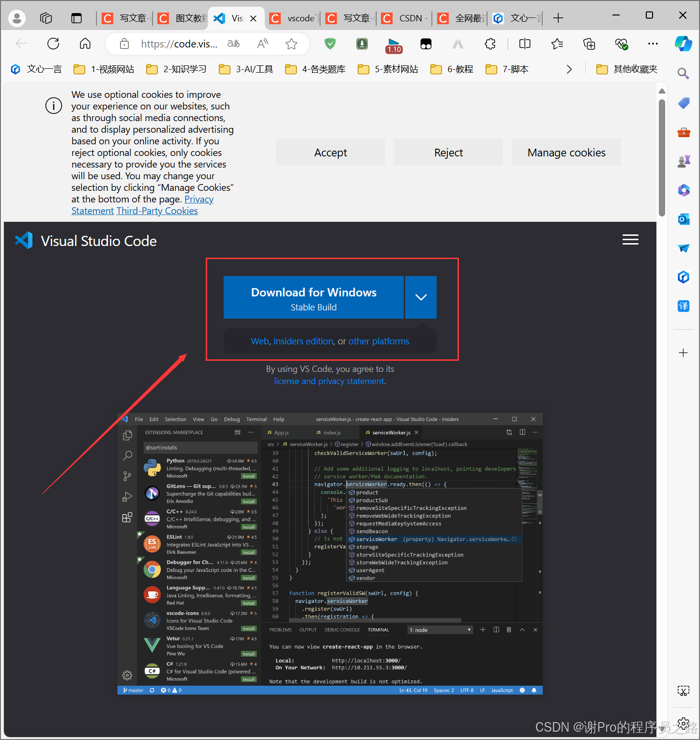The width and height of the screenshot is (700, 740).
Task: Show more bookmark folders chevron
Action: (569, 69)
